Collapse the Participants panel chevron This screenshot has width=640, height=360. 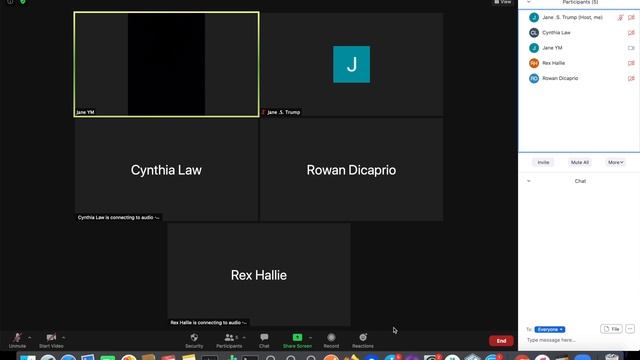(x=529, y=2)
